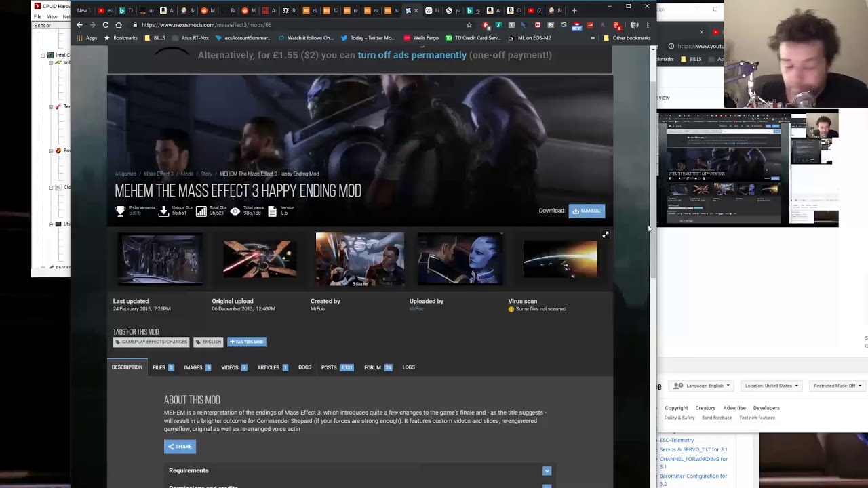Reload the Nexus Mods page

[105, 24]
